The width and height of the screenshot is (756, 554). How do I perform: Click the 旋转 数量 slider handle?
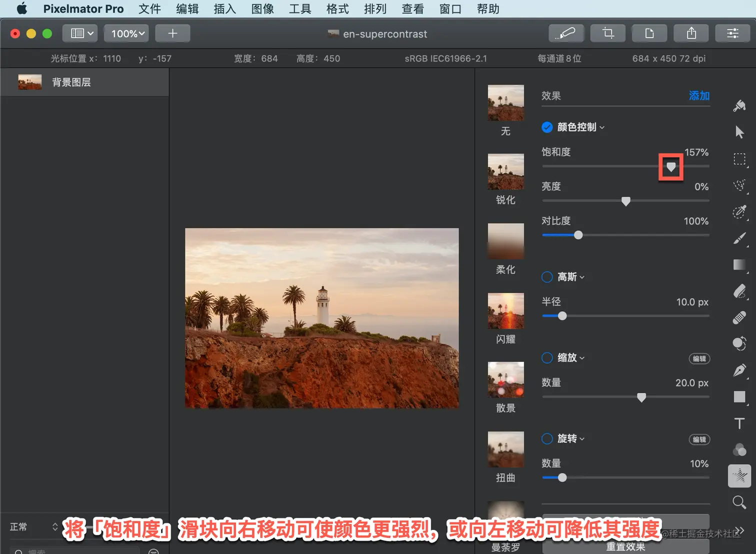coord(562,478)
